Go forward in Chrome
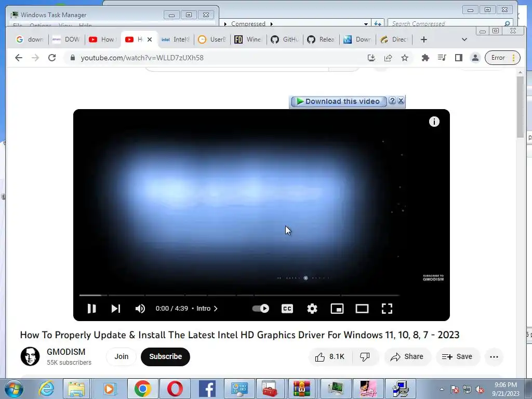 pos(35,58)
